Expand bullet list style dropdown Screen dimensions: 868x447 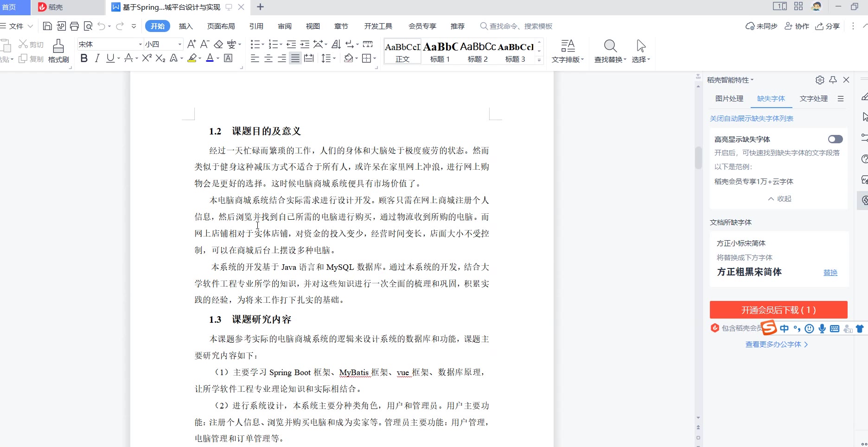[263, 44]
